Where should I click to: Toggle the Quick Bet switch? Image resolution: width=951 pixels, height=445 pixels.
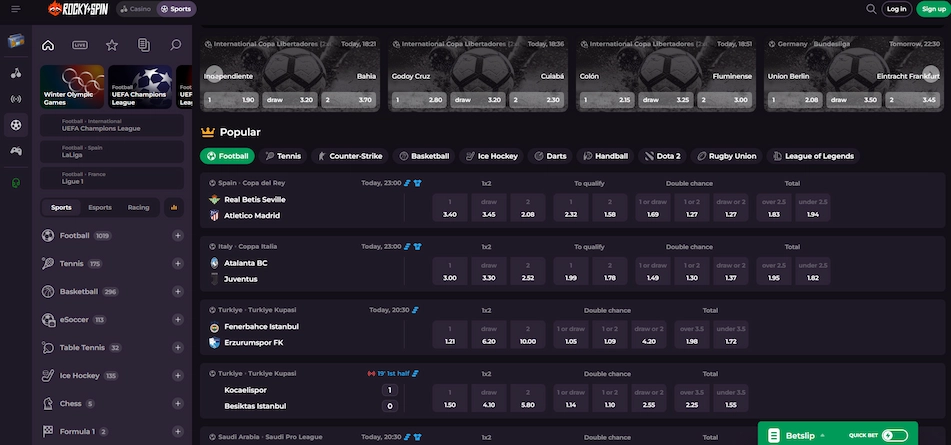[895, 435]
